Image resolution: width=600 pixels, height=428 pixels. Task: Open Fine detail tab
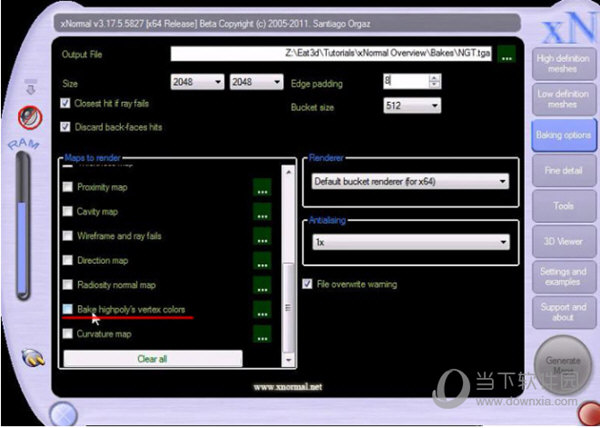point(564,171)
